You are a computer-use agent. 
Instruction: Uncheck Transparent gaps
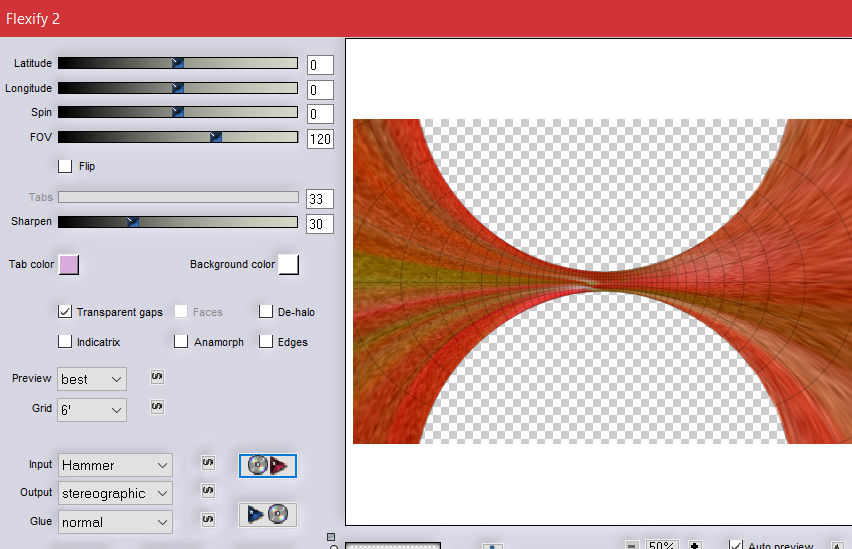point(65,311)
